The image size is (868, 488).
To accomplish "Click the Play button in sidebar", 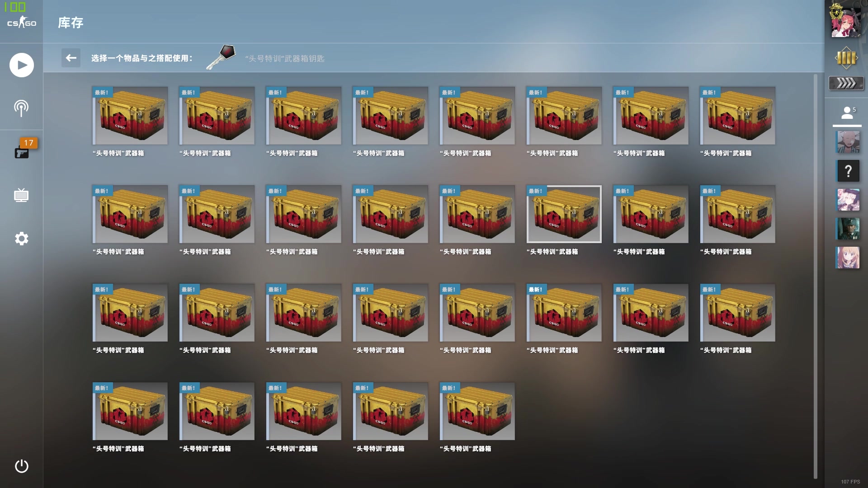I will pos(22,65).
